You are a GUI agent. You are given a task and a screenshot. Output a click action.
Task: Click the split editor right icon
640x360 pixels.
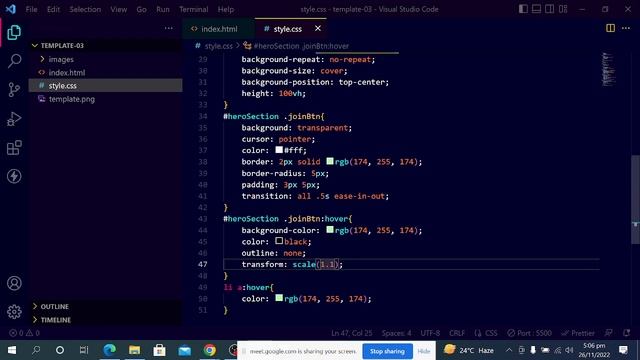[610, 28]
